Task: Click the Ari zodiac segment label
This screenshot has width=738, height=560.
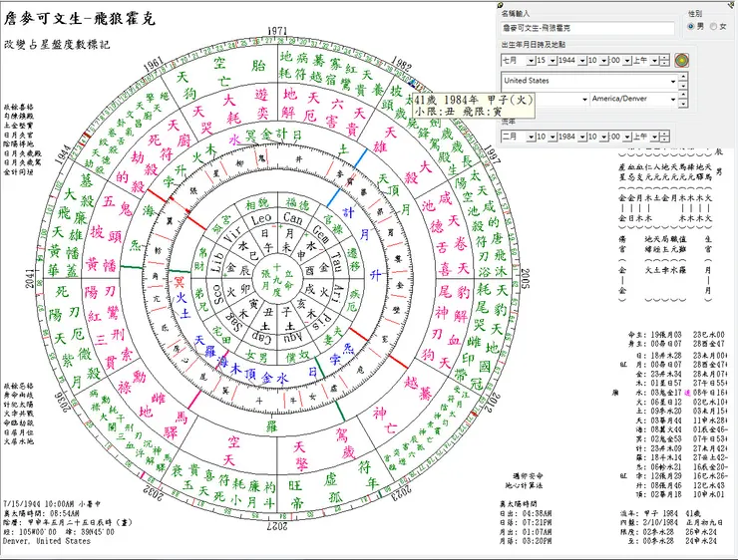Action: (337, 292)
